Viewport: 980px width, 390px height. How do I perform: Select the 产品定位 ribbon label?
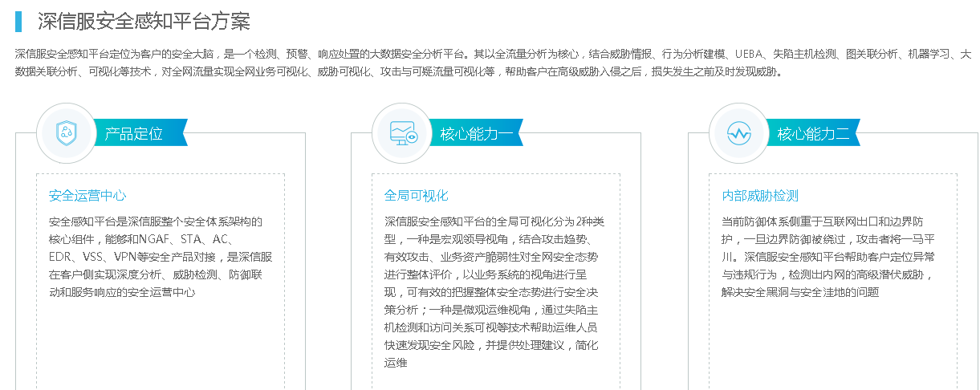tap(135, 133)
